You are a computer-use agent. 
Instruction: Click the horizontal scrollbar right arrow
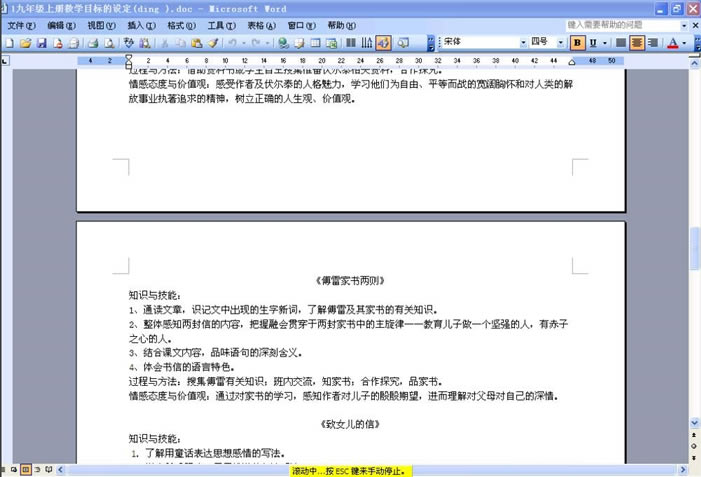coord(683,469)
